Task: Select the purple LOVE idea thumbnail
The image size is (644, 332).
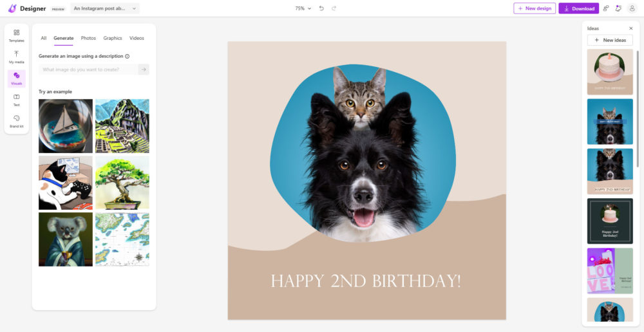Action: [610, 271]
